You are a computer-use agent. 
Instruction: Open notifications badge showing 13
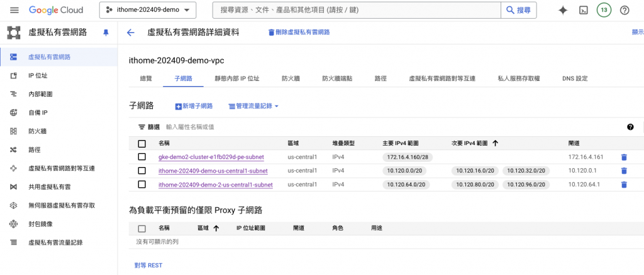click(603, 10)
